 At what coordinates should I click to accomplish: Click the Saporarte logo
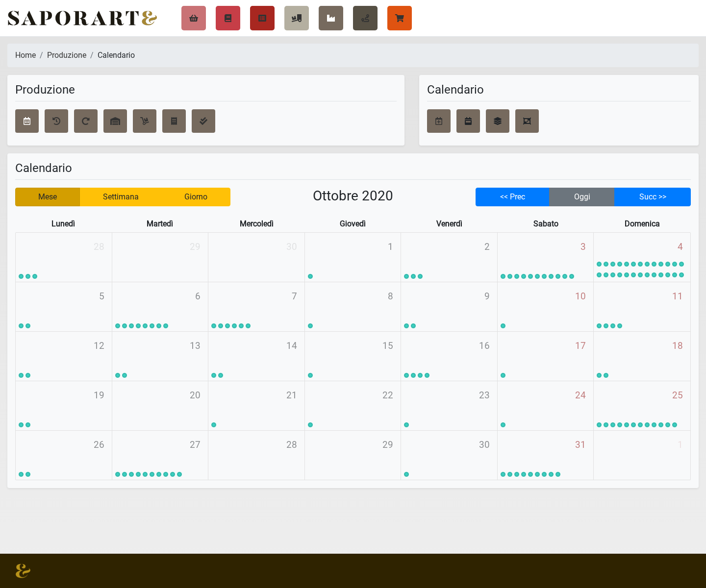pos(82,18)
